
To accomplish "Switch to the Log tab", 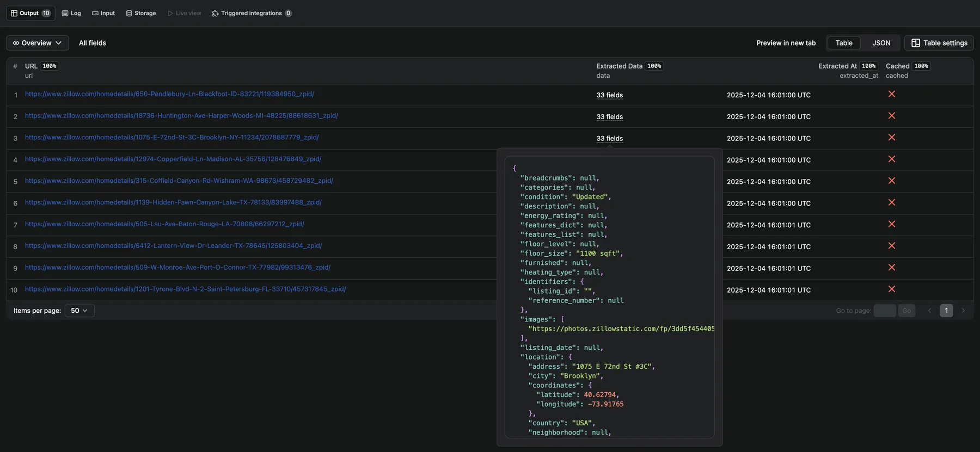I will [x=71, y=13].
